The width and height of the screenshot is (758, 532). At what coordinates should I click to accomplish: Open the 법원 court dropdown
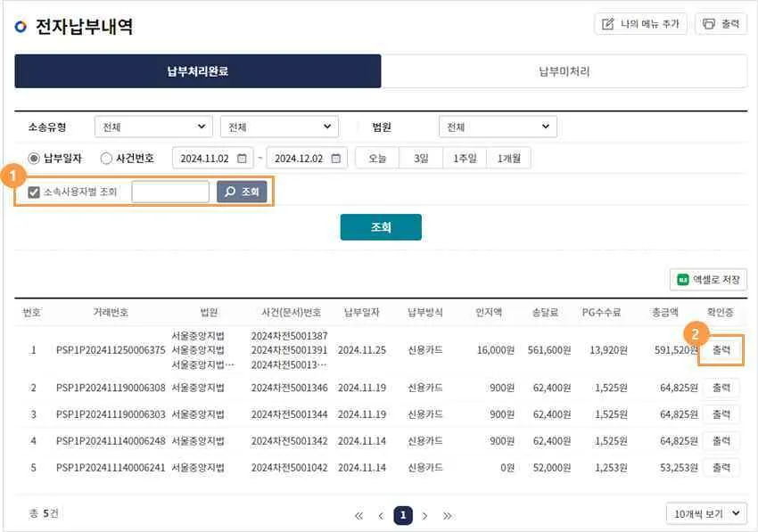(x=498, y=127)
